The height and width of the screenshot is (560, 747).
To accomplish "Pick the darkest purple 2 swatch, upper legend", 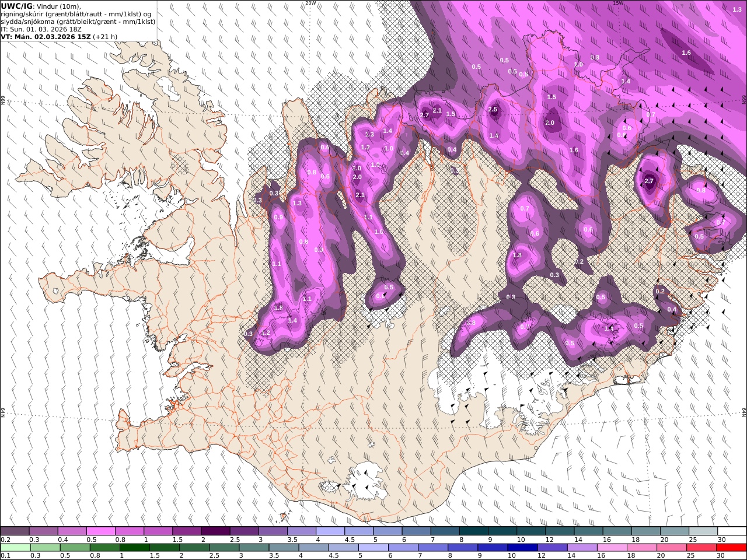I will pyautogui.click(x=215, y=531).
